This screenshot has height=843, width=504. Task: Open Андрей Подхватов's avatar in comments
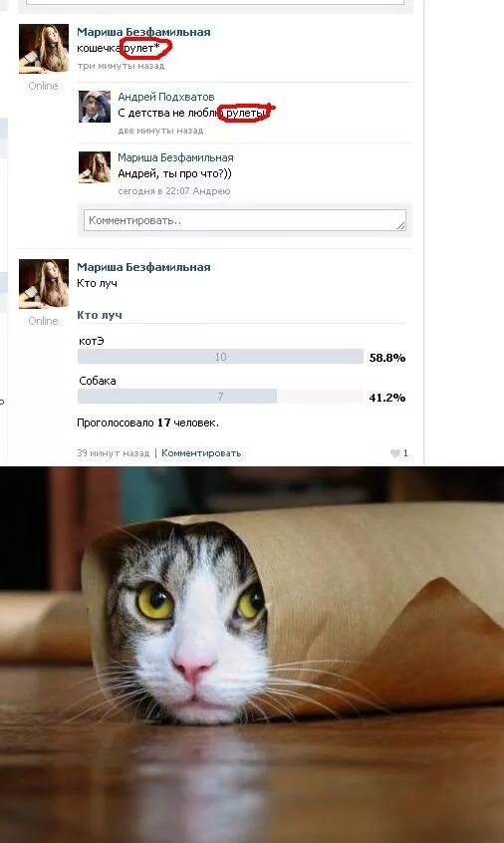pyautogui.click(x=95, y=107)
